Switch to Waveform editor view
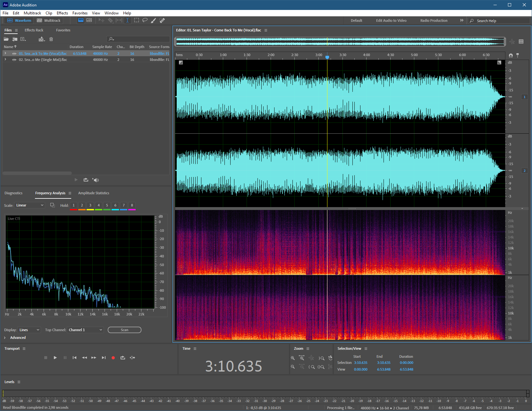Image resolution: width=532 pixels, height=411 pixels. coord(19,21)
